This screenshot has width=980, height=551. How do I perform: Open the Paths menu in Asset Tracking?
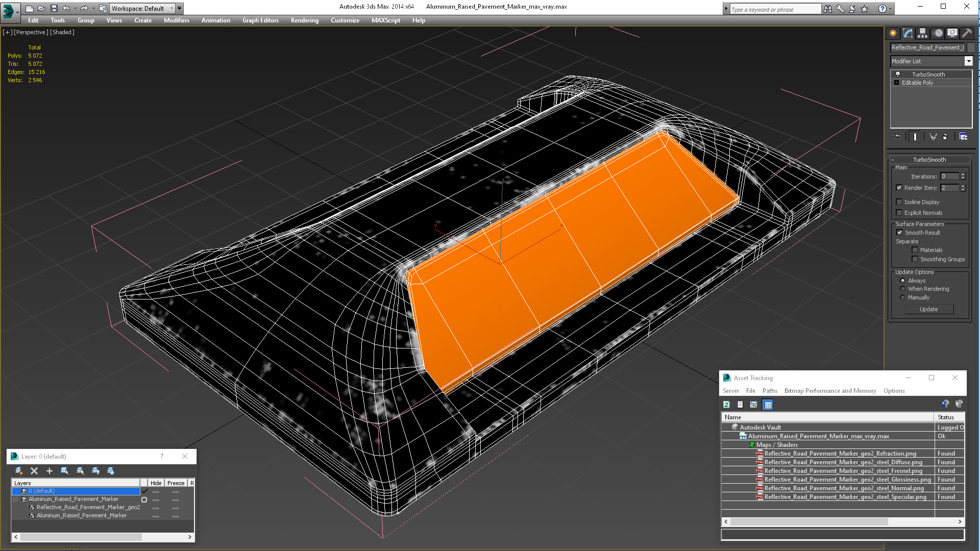(770, 391)
